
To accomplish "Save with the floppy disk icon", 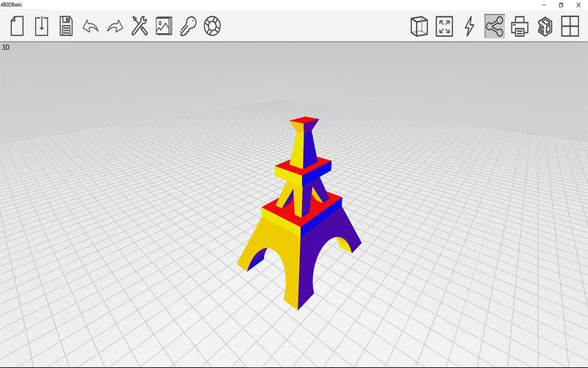I will click(66, 26).
